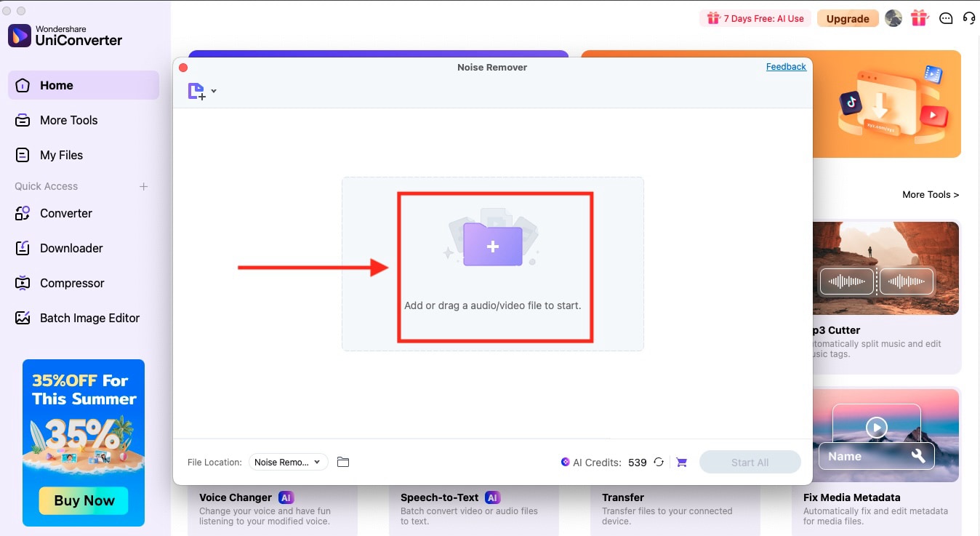Click the gift box icon in top bar
Viewport: 980px width, 536px height.
click(920, 18)
